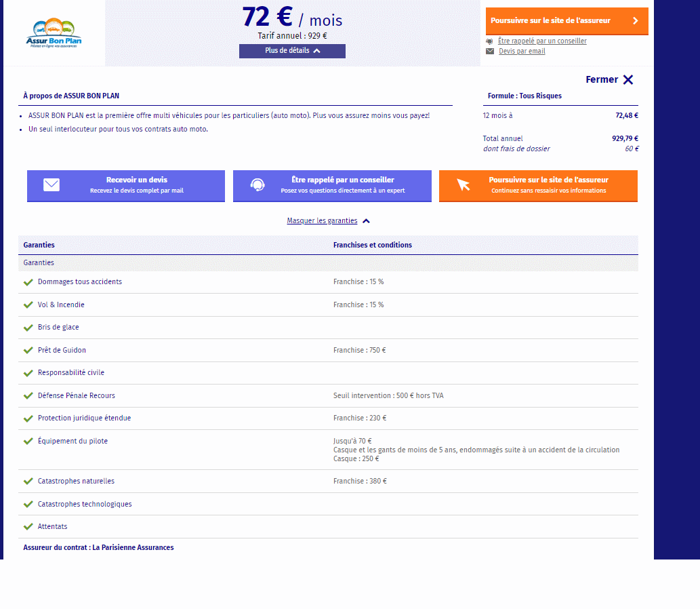Click the checkmark beside 'Bris de glace'
Image resolution: width=700 pixels, height=609 pixels.
coord(28,328)
